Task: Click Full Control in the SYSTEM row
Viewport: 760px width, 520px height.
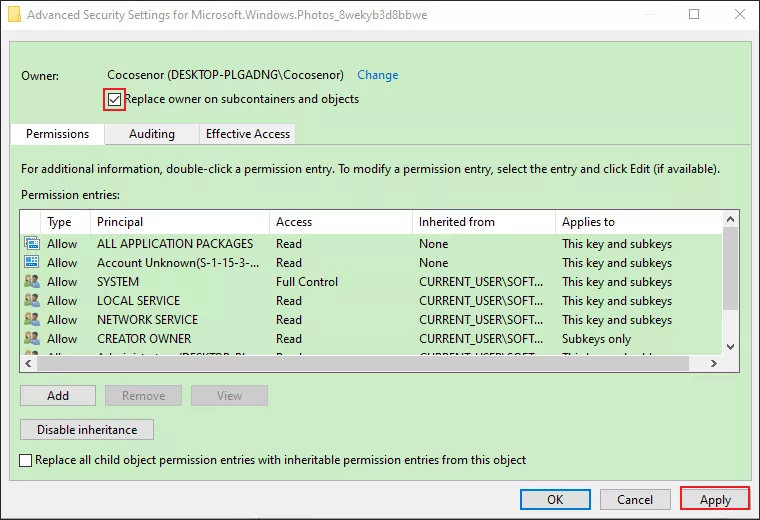Action: [x=307, y=282]
